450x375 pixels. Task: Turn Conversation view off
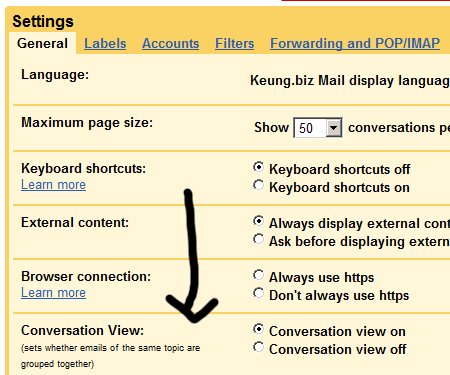click(258, 347)
